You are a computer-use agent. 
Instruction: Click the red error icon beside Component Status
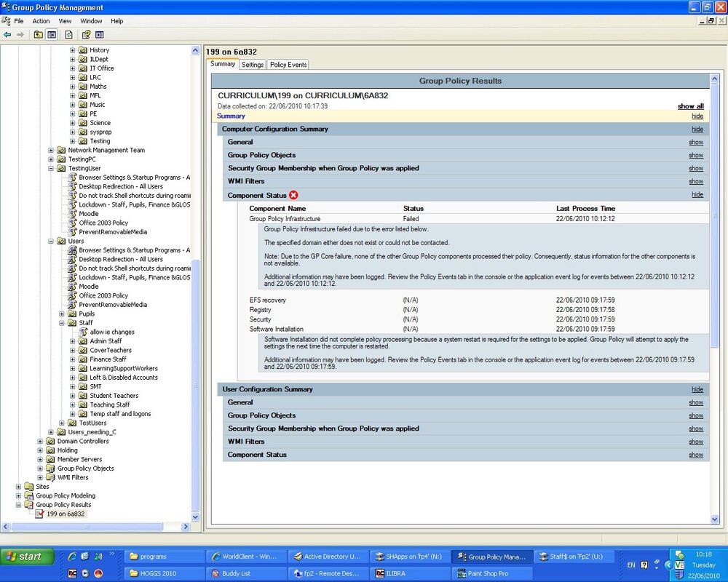tap(293, 195)
